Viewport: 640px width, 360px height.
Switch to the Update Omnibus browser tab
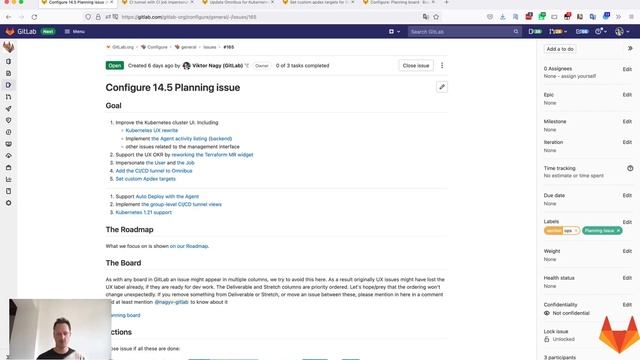point(239,2)
